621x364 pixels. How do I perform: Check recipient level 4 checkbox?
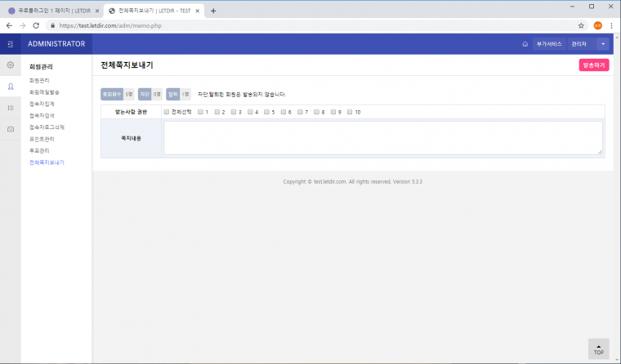pyautogui.click(x=250, y=112)
